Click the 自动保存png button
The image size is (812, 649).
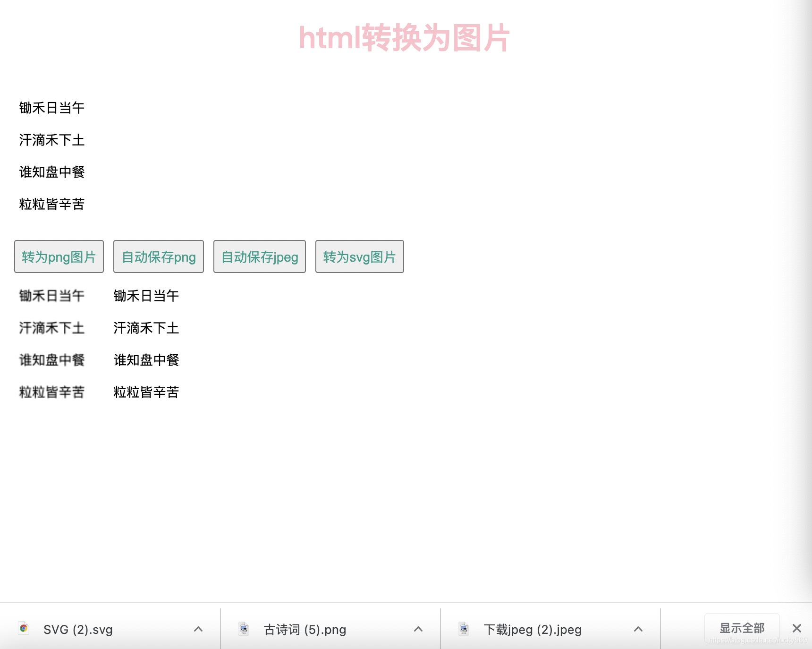pyautogui.click(x=158, y=256)
